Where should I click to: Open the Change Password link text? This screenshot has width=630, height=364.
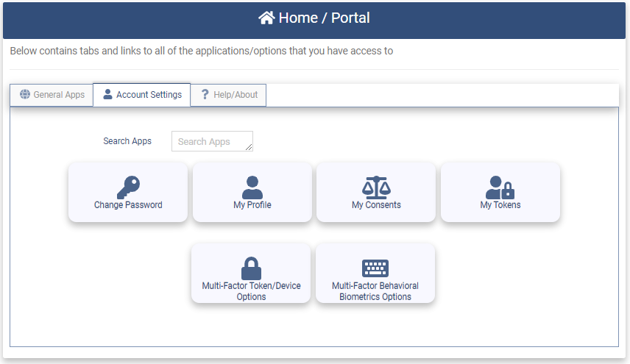(128, 205)
